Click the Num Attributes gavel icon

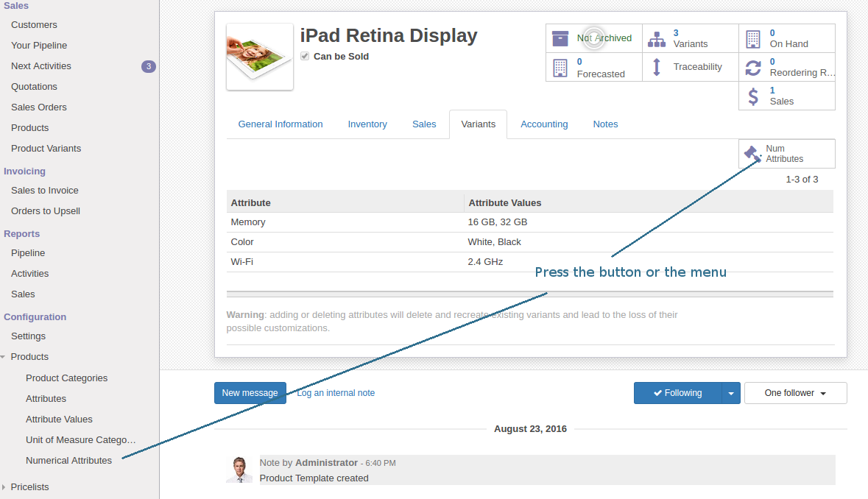pos(752,153)
